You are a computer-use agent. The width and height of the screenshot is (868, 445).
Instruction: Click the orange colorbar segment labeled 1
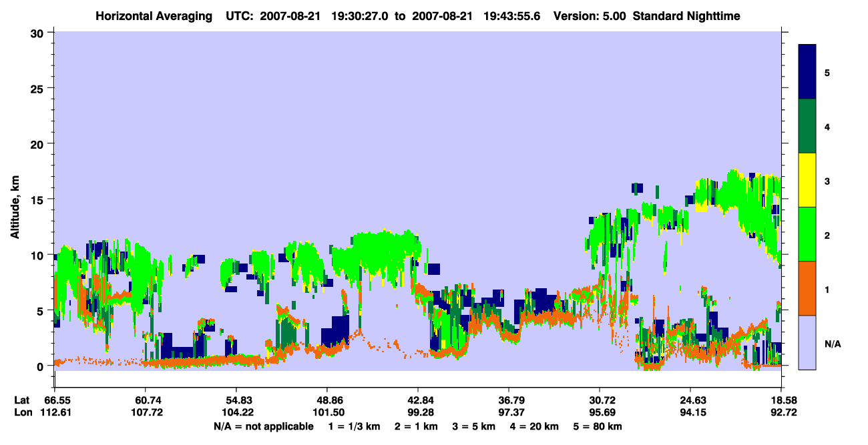[807, 288]
